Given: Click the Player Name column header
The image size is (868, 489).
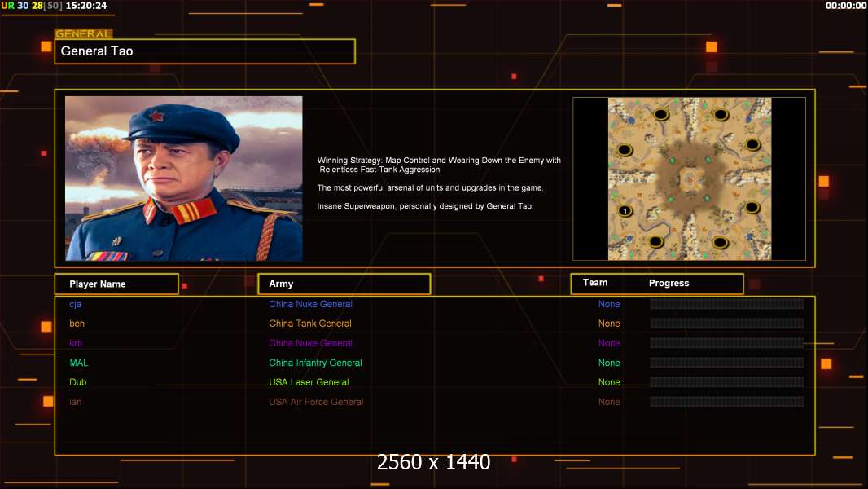Looking at the screenshot, I should 116,284.
